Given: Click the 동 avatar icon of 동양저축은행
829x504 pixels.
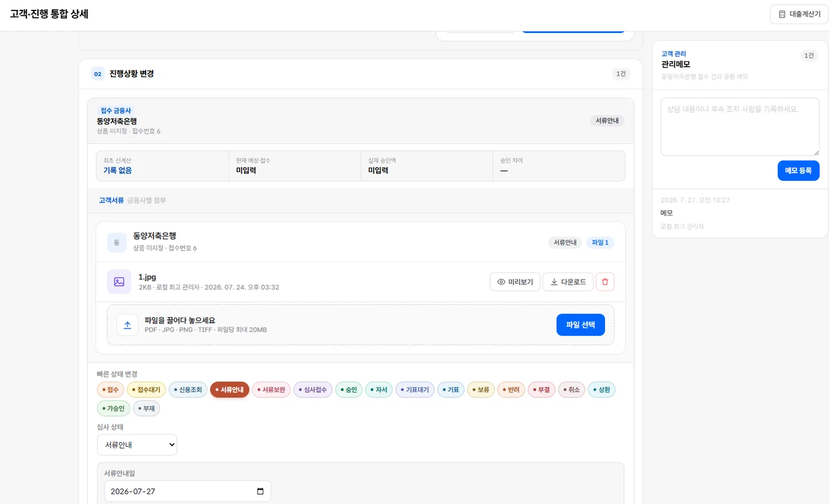Looking at the screenshot, I should click(117, 242).
